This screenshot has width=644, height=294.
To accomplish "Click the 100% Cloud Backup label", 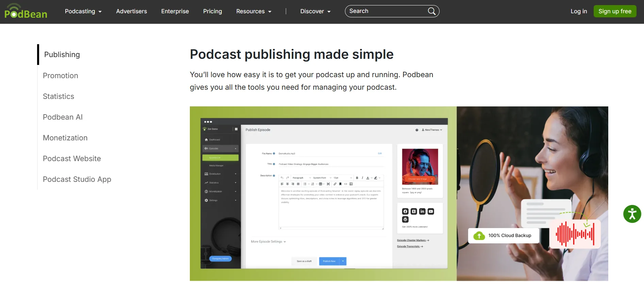I will 510,236.
